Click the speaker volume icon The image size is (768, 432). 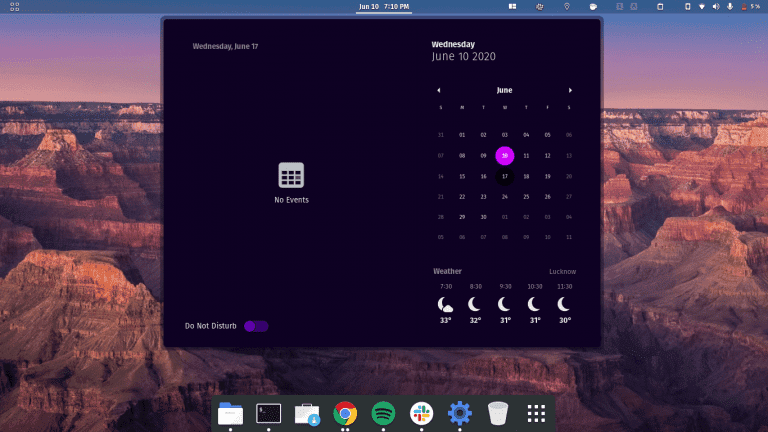(x=716, y=6)
